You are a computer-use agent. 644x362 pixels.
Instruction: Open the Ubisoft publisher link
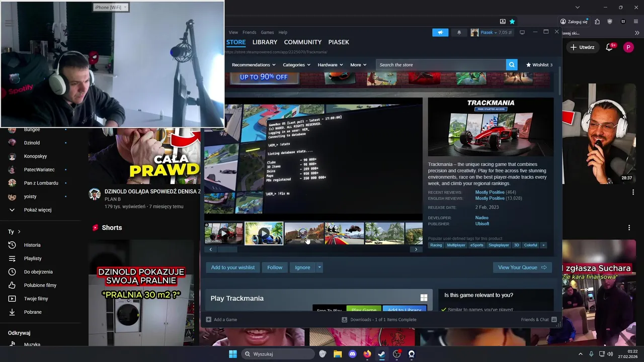(482, 224)
